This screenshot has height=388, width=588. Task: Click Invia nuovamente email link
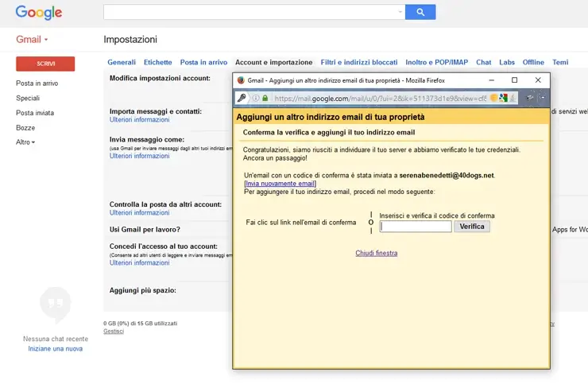click(280, 184)
